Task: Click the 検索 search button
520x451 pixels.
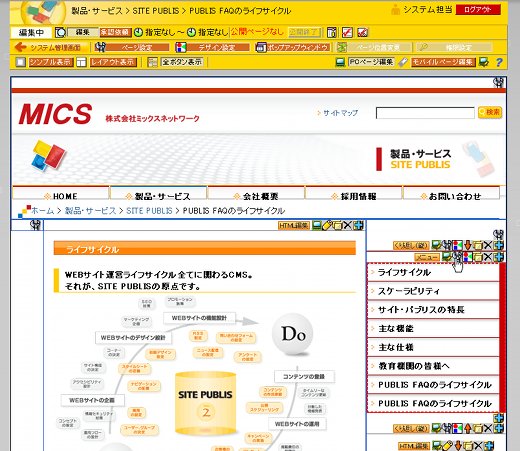Action: coord(490,112)
